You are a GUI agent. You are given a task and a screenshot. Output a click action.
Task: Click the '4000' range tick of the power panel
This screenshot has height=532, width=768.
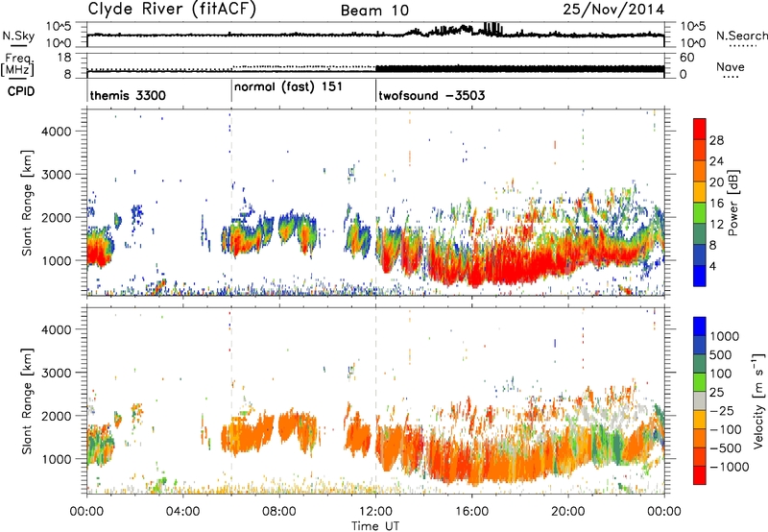click(56, 132)
